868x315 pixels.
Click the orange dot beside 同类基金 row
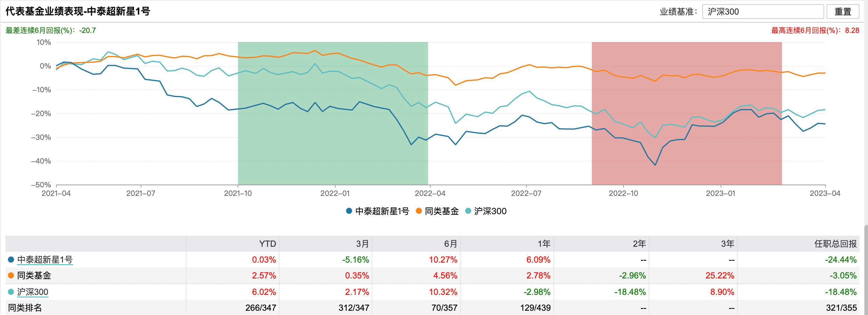[x=11, y=276]
